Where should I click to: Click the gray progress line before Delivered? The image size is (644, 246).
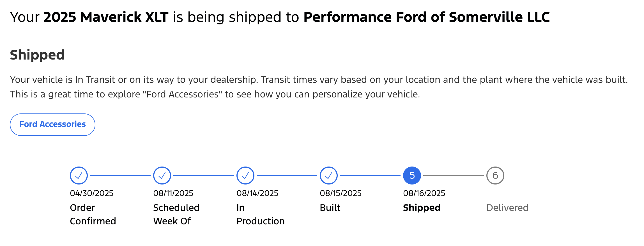click(453, 176)
